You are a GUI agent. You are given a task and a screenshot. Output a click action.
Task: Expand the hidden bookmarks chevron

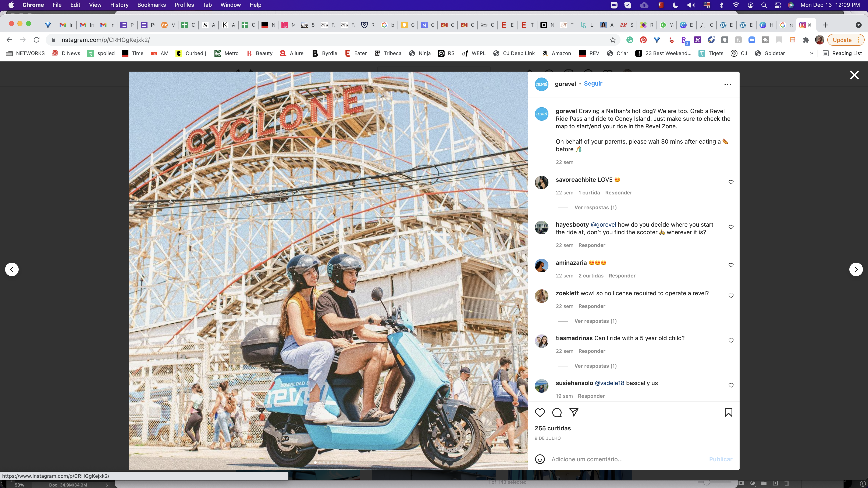click(811, 53)
